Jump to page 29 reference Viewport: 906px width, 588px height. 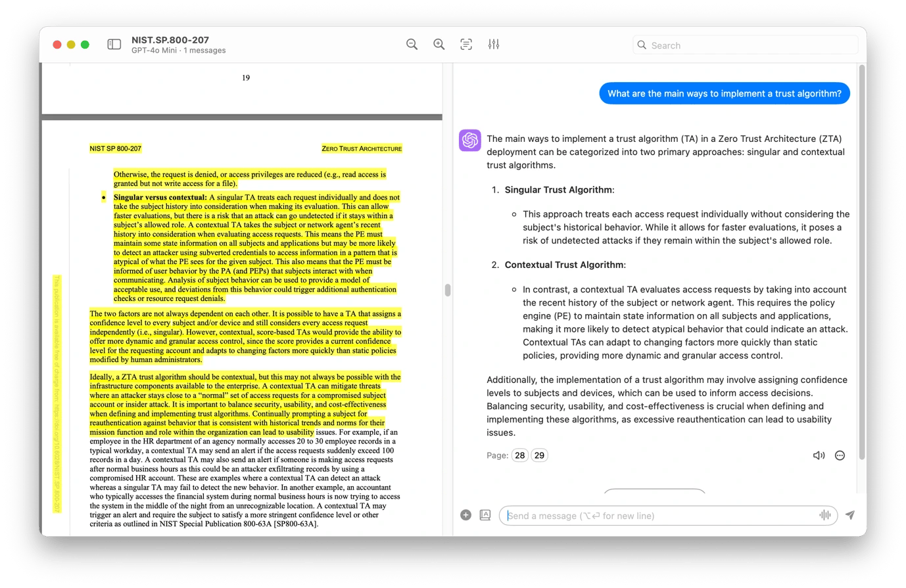point(539,455)
